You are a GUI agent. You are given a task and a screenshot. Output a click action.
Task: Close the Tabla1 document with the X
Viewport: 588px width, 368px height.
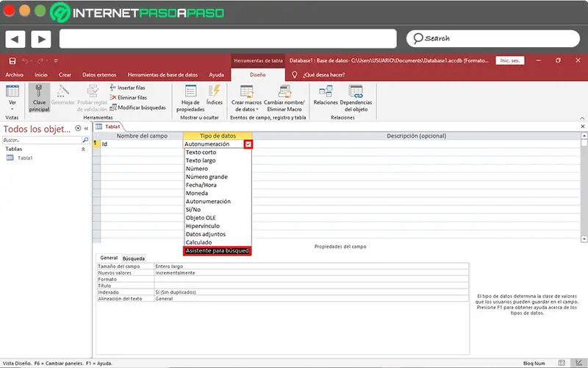[x=583, y=127]
